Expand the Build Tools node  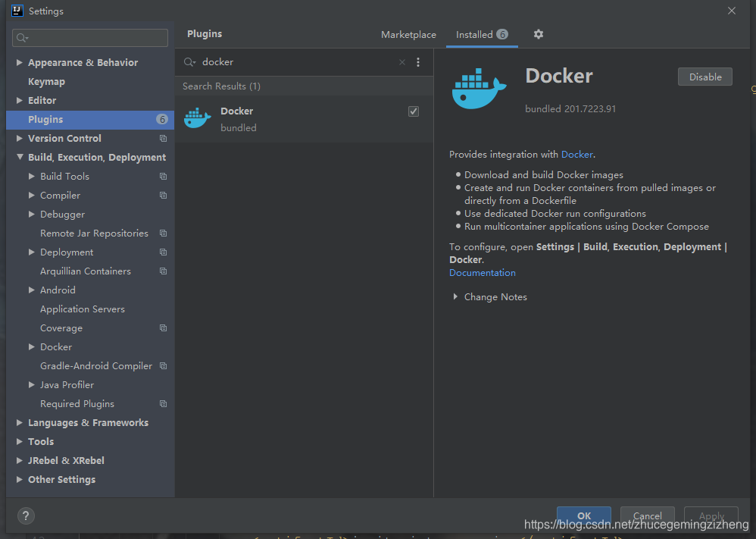[x=31, y=177]
